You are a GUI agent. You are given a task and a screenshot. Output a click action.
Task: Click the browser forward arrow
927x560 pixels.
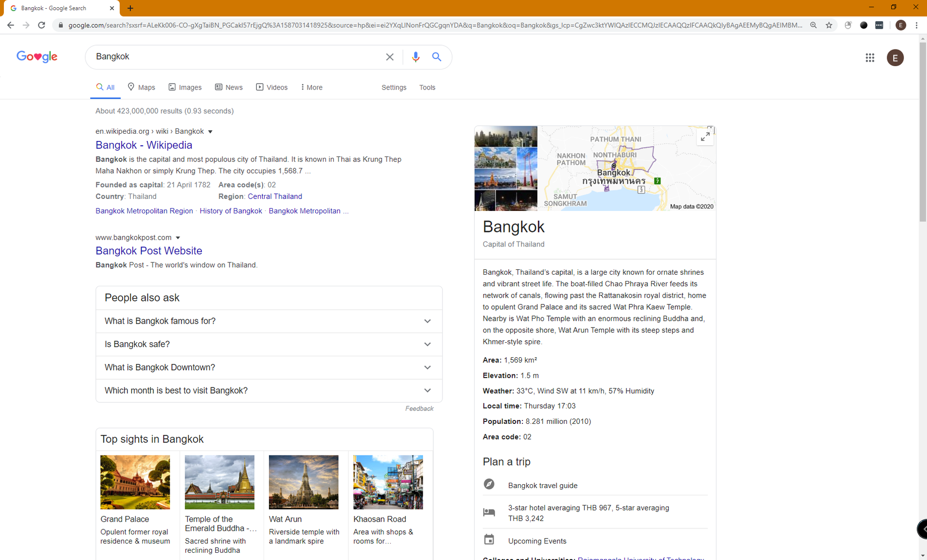click(x=26, y=25)
